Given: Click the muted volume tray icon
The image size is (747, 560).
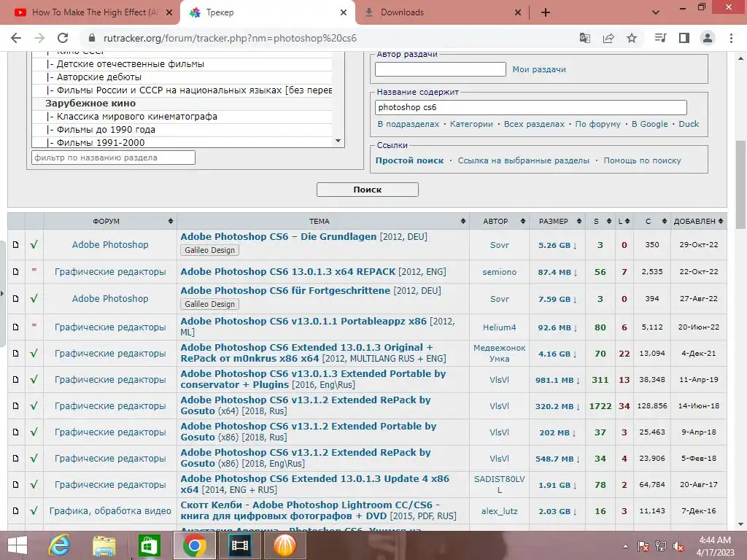Looking at the screenshot, I should (x=678, y=546).
